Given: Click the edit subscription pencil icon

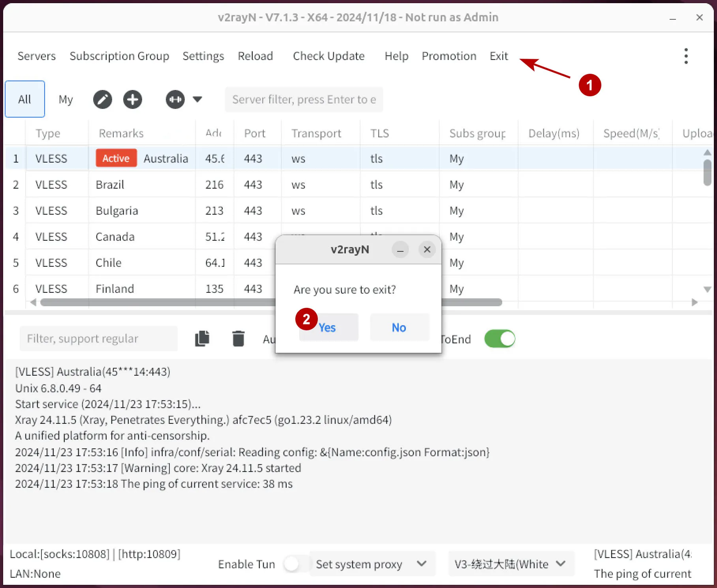Looking at the screenshot, I should tap(103, 99).
